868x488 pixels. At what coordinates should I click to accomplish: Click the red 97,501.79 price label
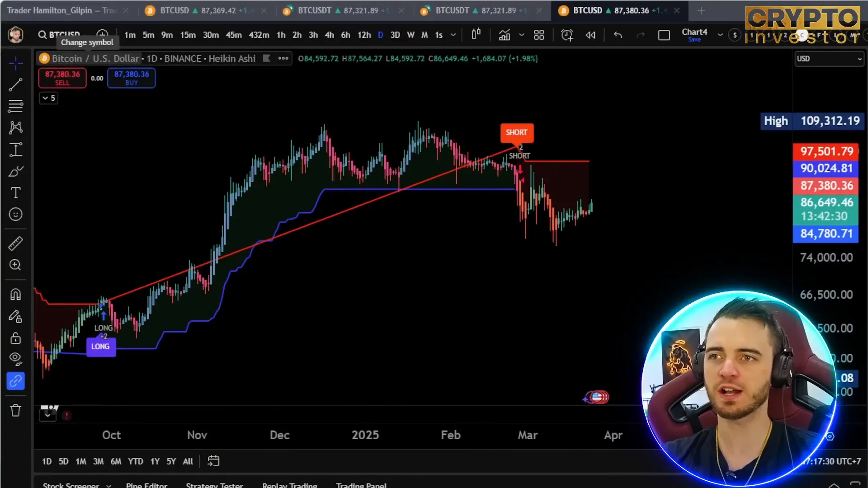826,151
